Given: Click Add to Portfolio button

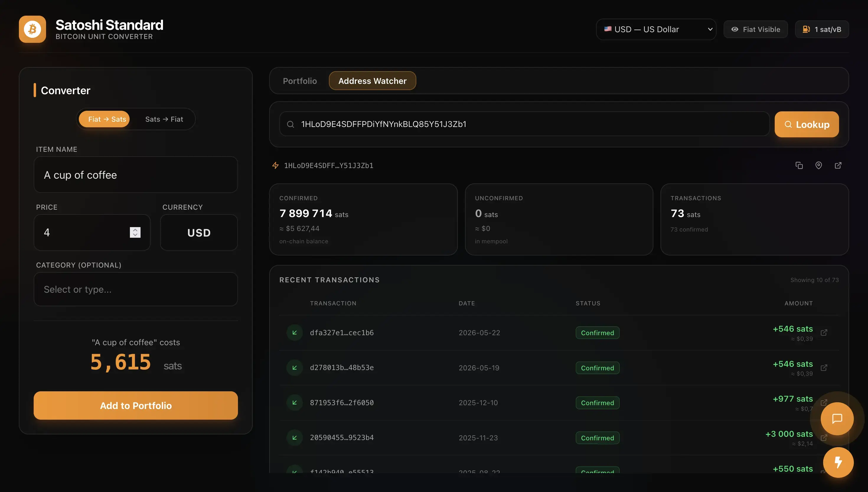Looking at the screenshot, I should [x=136, y=405].
